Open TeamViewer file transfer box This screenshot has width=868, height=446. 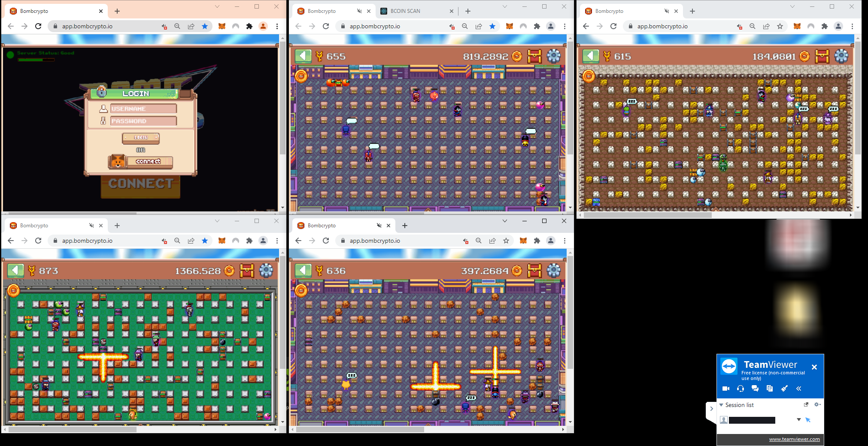pos(770,389)
